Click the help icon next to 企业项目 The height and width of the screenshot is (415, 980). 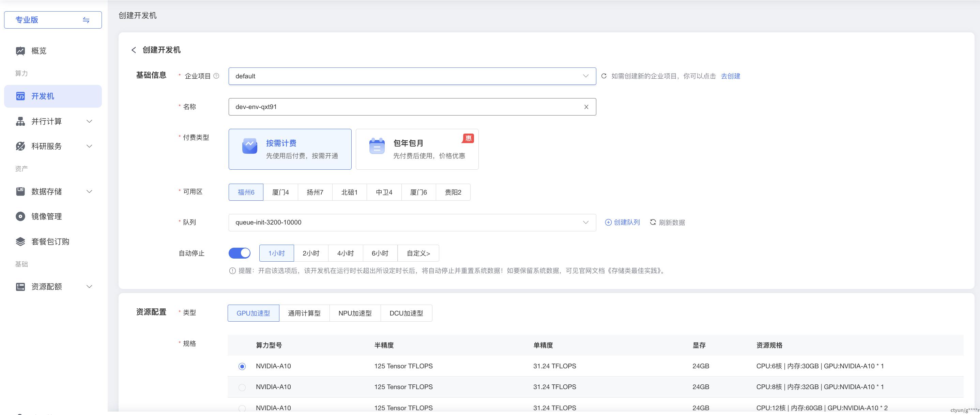216,76
